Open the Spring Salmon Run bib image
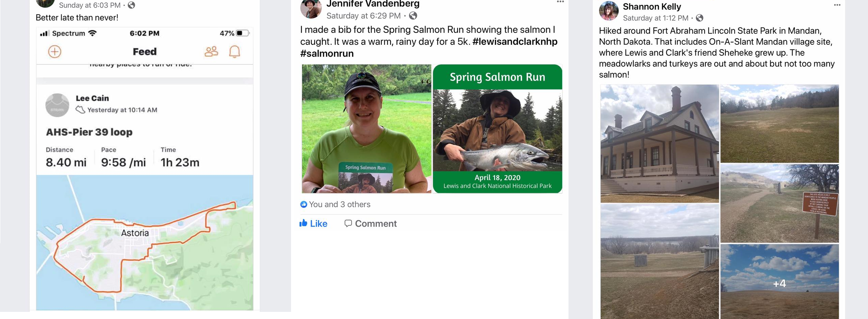 (x=497, y=129)
